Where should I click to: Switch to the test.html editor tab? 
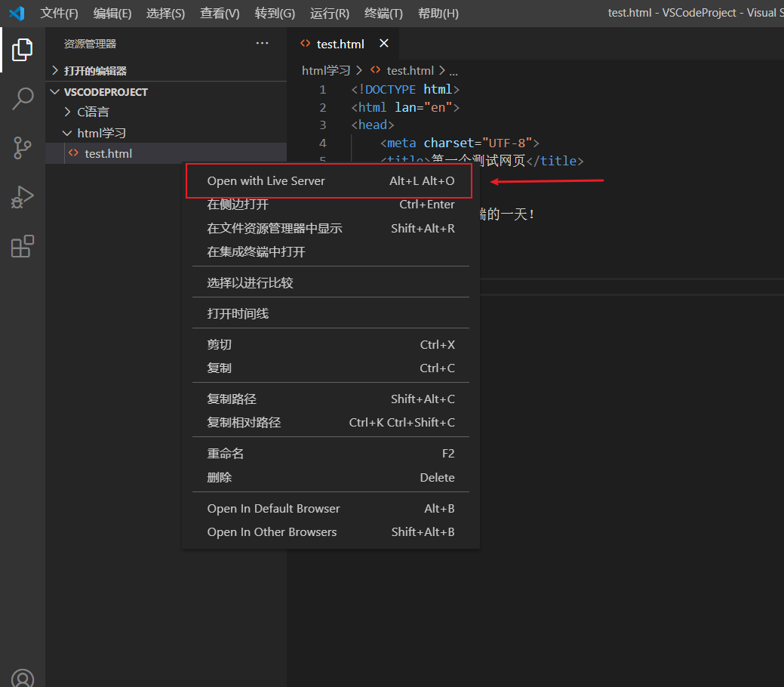[340, 44]
